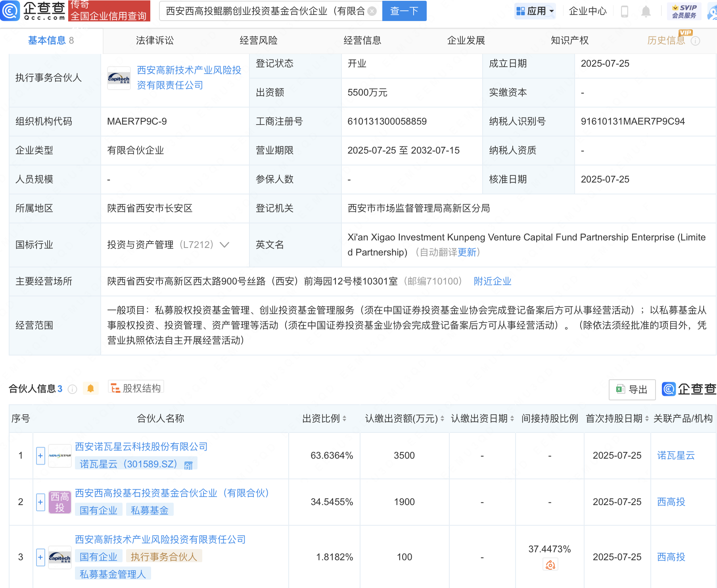Open related product 诺瓦星云 link
717x588 pixels.
pyautogui.click(x=676, y=455)
